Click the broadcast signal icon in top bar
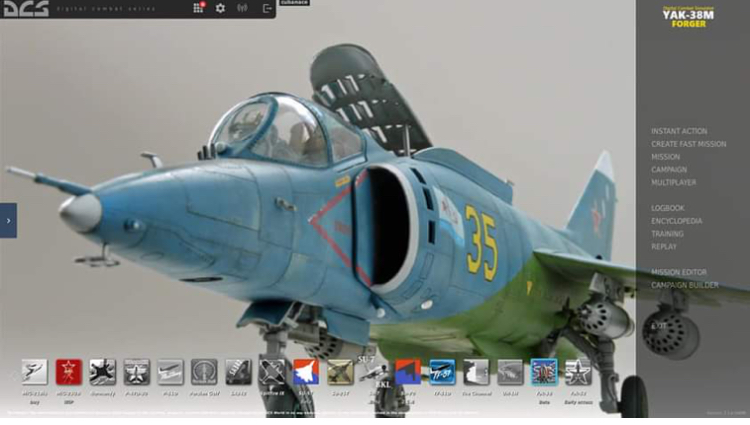750x425 pixels. click(243, 8)
